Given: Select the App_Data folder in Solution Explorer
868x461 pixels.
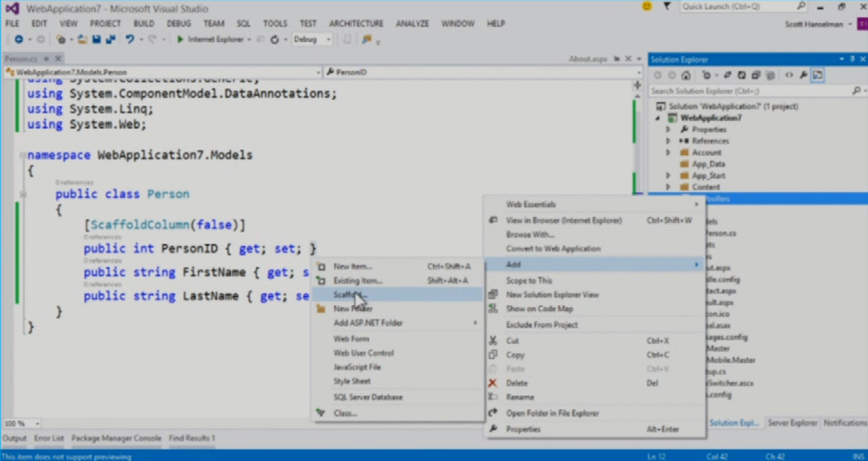Looking at the screenshot, I should [x=708, y=164].
